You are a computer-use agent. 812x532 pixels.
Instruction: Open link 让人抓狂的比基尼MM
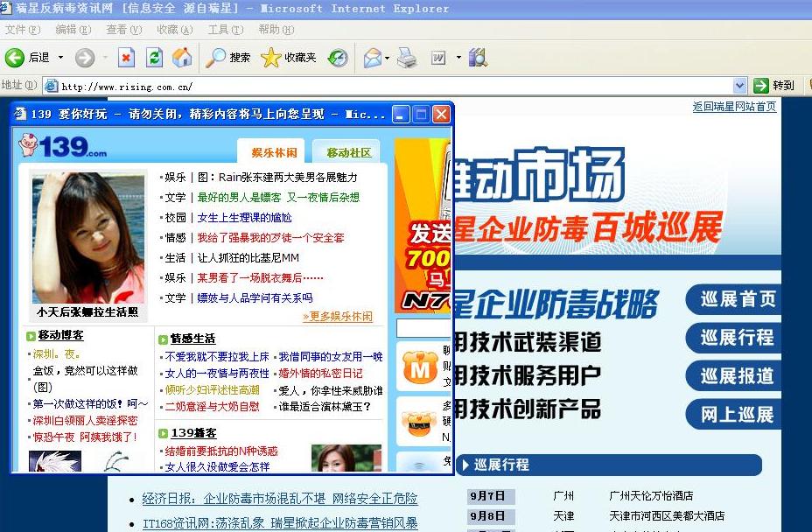click(248, 258)
